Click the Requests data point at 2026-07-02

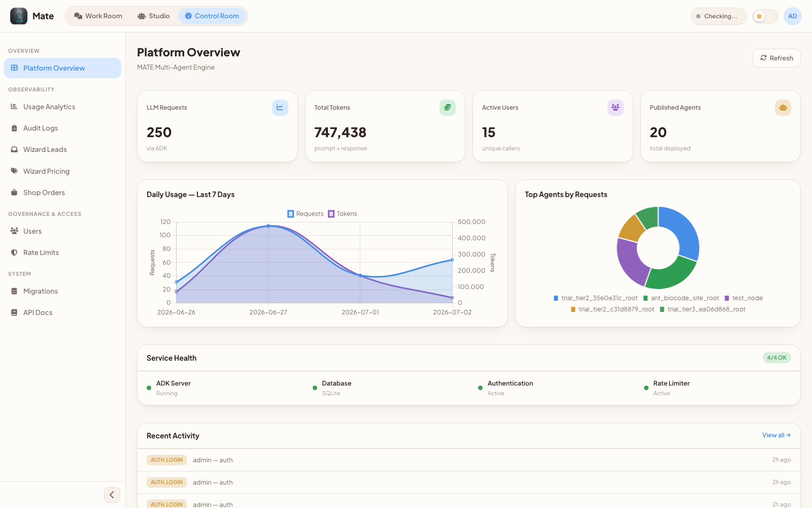tap(452, 260)
